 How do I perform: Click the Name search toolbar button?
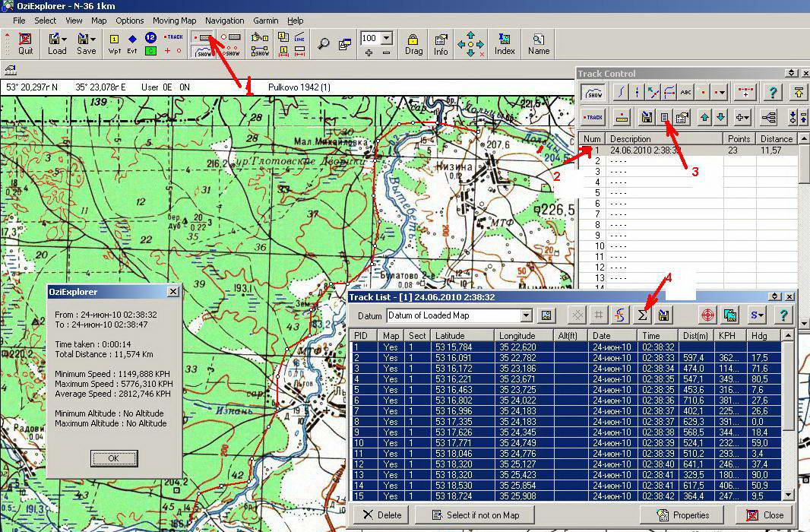pos(538,44)
